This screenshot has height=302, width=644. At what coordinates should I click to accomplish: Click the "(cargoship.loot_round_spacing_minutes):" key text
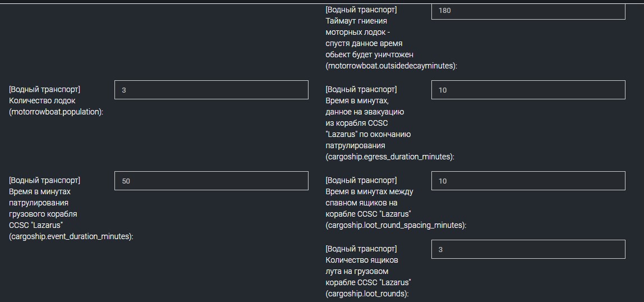click(395, 225)
